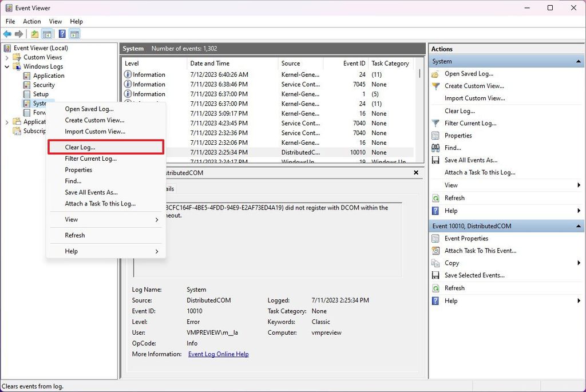Select the Open Saved Log icon in Actions pane

(435, 73)
